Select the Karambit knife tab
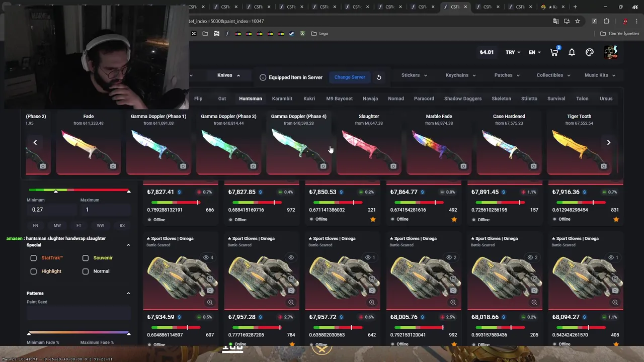The width and height of the screenshot is (644, 362). 282,99
